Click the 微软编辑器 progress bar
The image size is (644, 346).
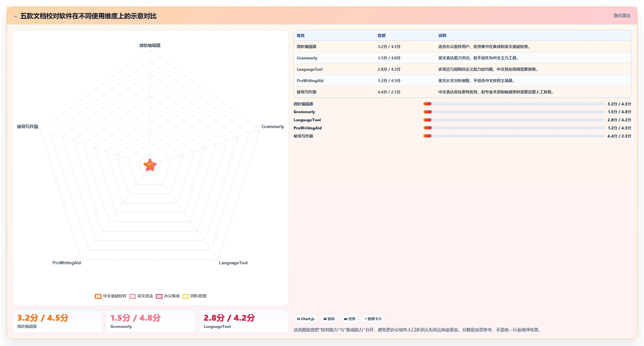tap(514, 104)
